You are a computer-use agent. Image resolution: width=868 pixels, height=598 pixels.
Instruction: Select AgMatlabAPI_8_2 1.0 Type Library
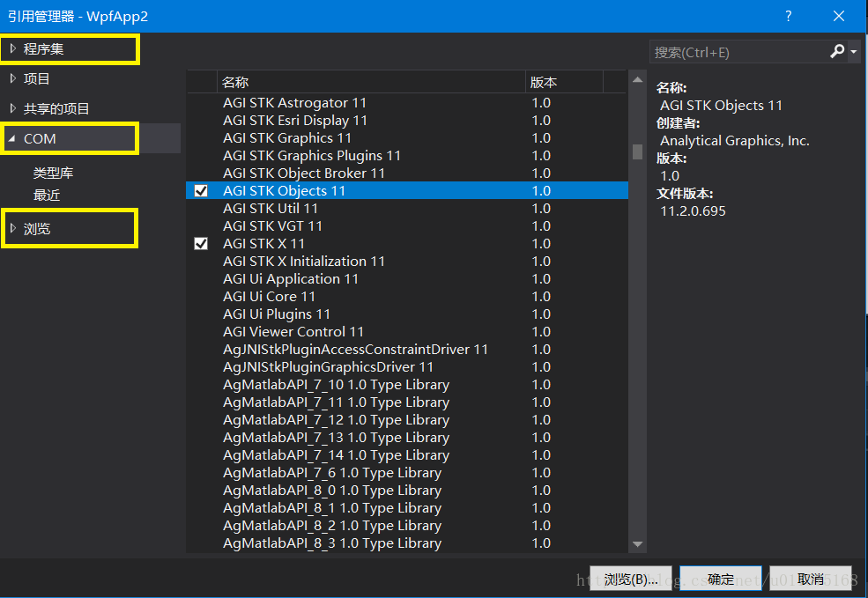click(407, 526)
